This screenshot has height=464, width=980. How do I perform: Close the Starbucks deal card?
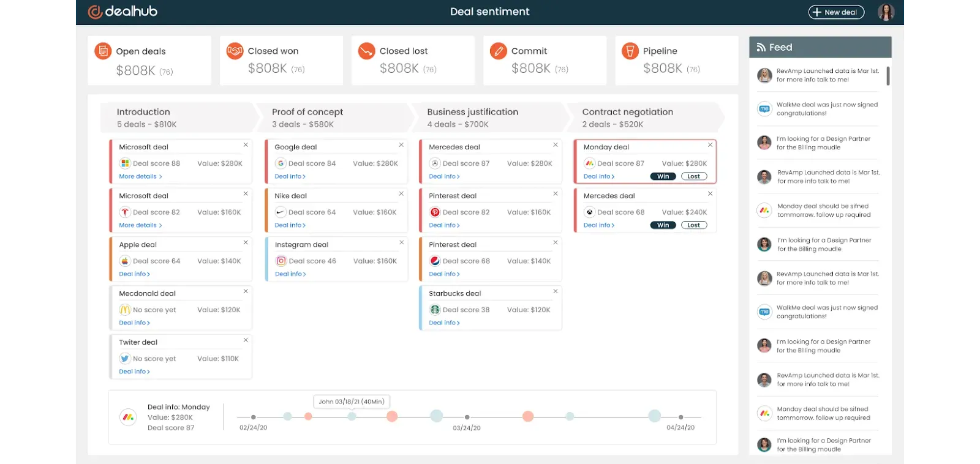pyautogui.click(x=556, y=291)
